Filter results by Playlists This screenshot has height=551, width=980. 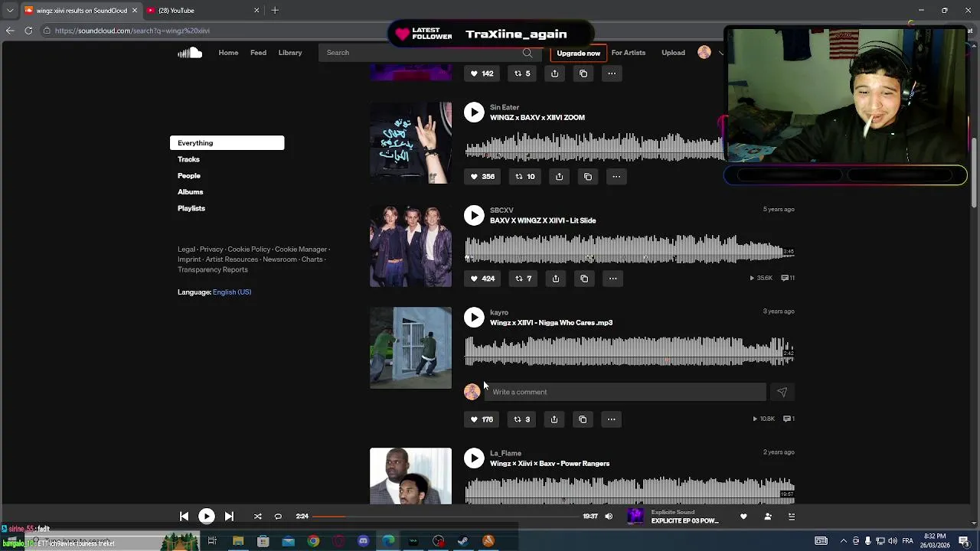click(x=191, y=208)
